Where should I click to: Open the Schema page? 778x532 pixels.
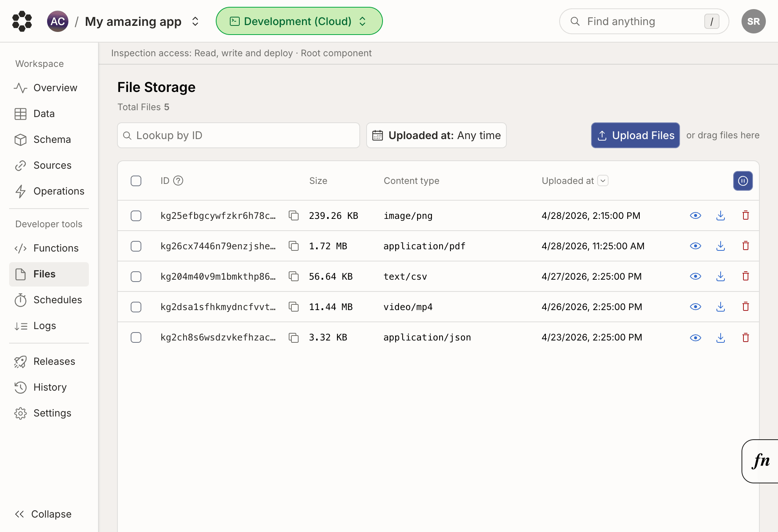[x=49, y=139]
